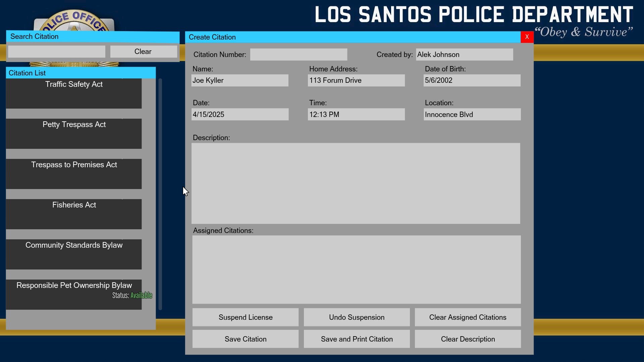Click the Save Citation button
The width and height of the screenshot is (644, 362).
245,339
